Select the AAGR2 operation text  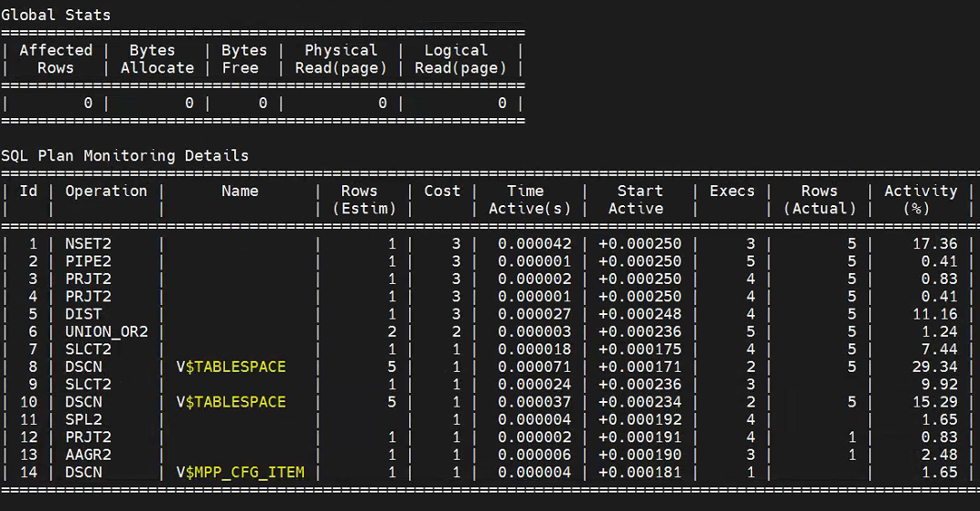coord(88,455)
